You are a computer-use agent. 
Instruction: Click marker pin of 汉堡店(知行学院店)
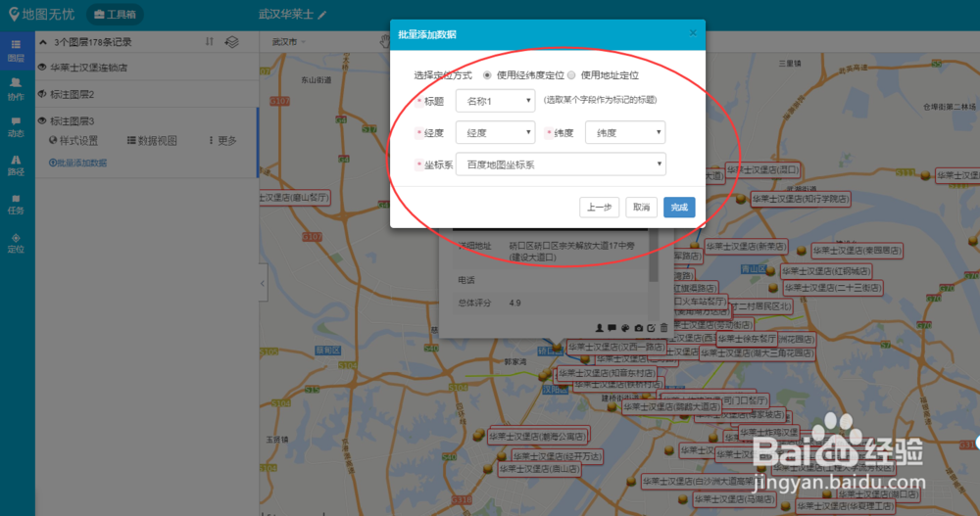click(x=741, y=200)
